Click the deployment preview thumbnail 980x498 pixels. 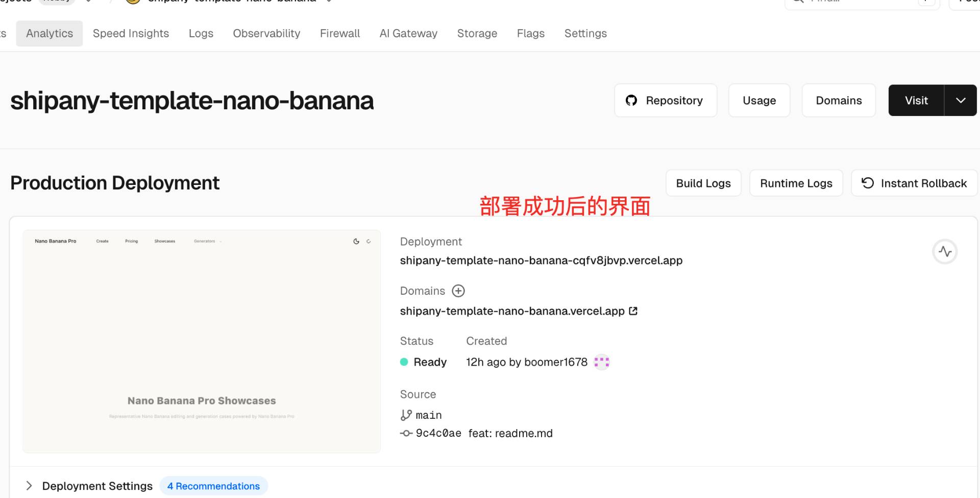202,341
